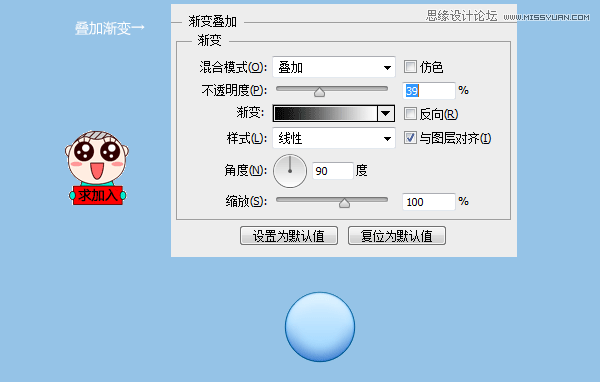Uncheck the 与图层对齐 align with layer checkbox
This screenshot has width=600, height=382.
coord(410,138)
